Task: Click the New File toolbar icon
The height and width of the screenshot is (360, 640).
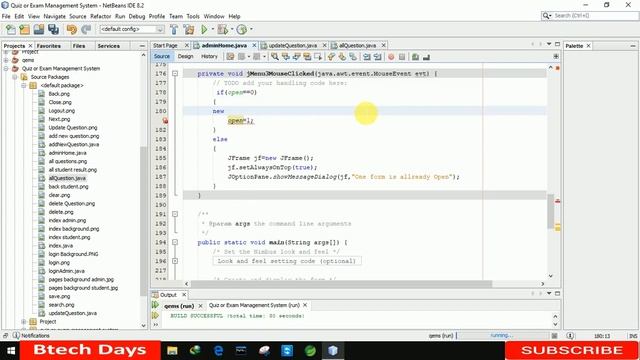Action: tap(11, 29)
